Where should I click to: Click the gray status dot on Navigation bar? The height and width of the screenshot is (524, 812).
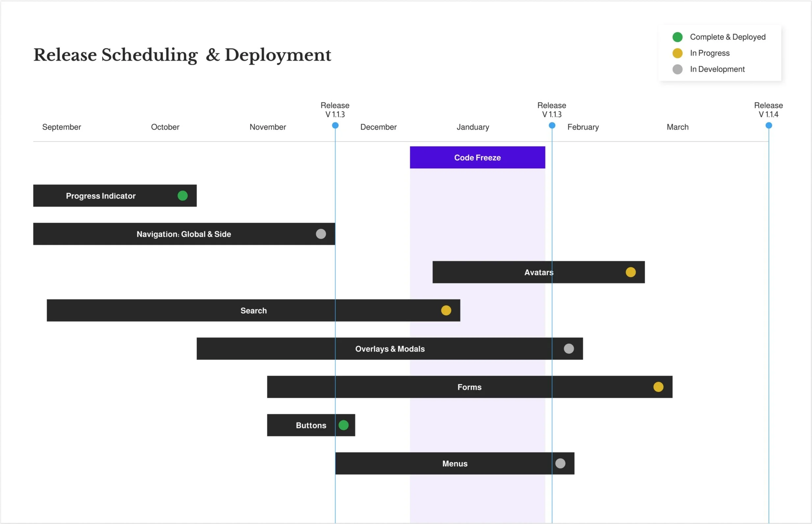[321, 234]
